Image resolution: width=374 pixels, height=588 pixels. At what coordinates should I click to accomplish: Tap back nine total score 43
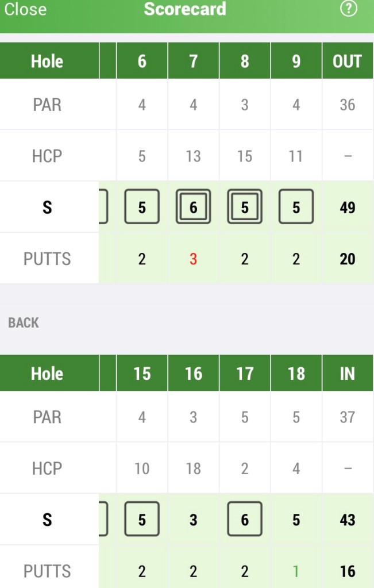(x=347, y=520)
